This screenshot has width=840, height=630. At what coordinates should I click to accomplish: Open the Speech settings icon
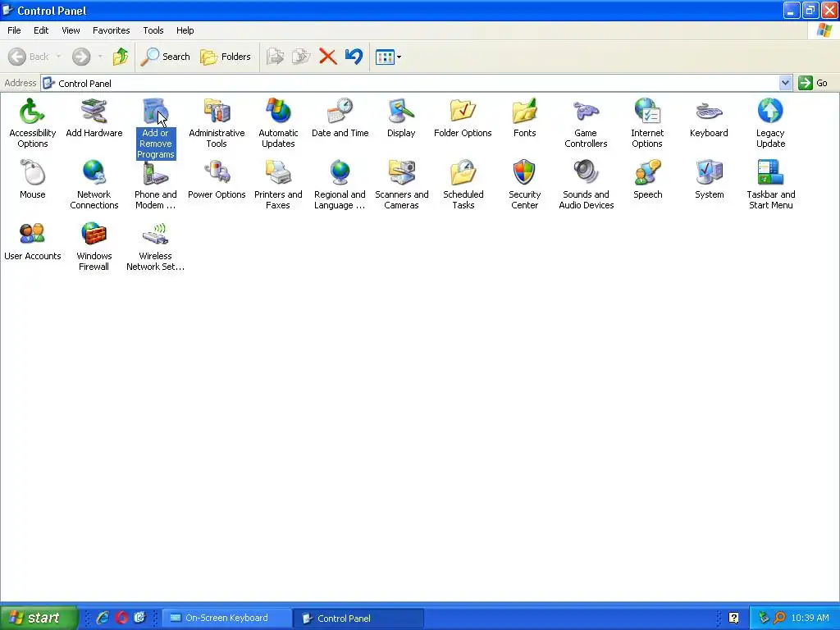pos(647,180)
